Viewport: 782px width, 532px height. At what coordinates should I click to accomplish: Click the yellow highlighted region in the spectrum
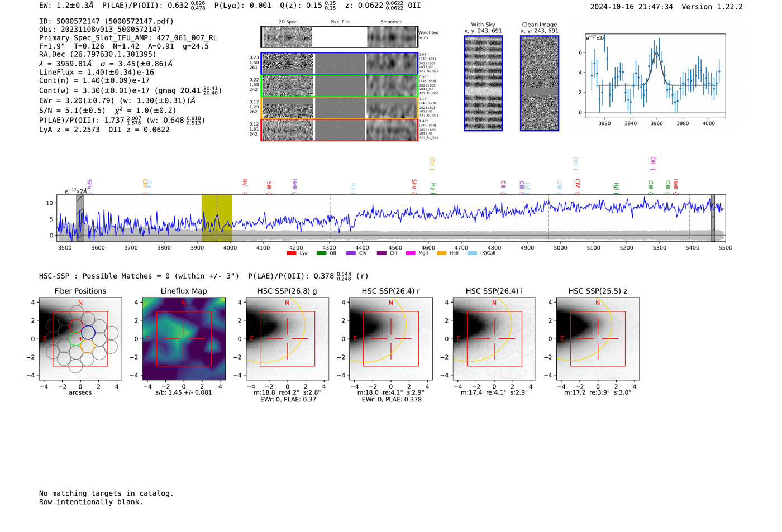[x=217, y=218]
